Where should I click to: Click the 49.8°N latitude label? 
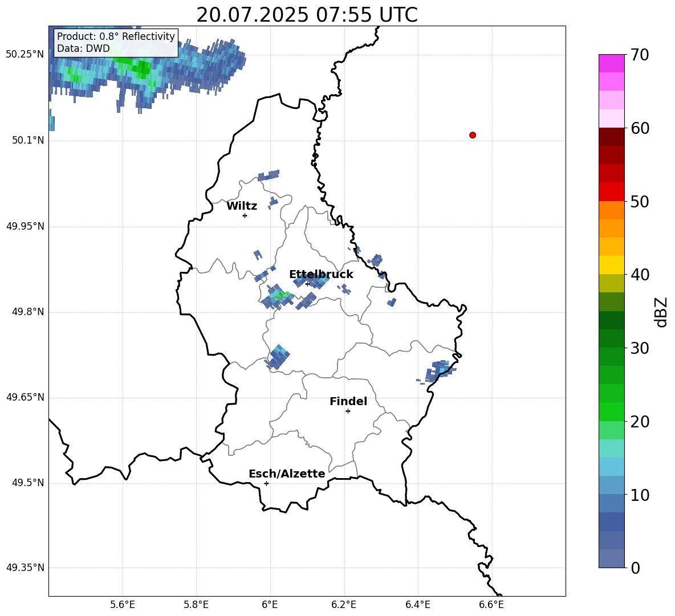28,312
